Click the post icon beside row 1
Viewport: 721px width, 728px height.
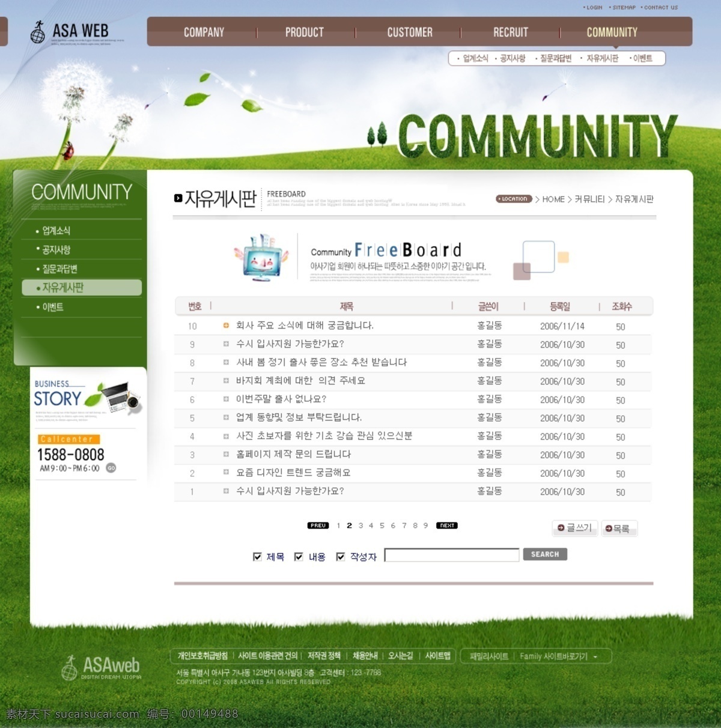[226, 491]
